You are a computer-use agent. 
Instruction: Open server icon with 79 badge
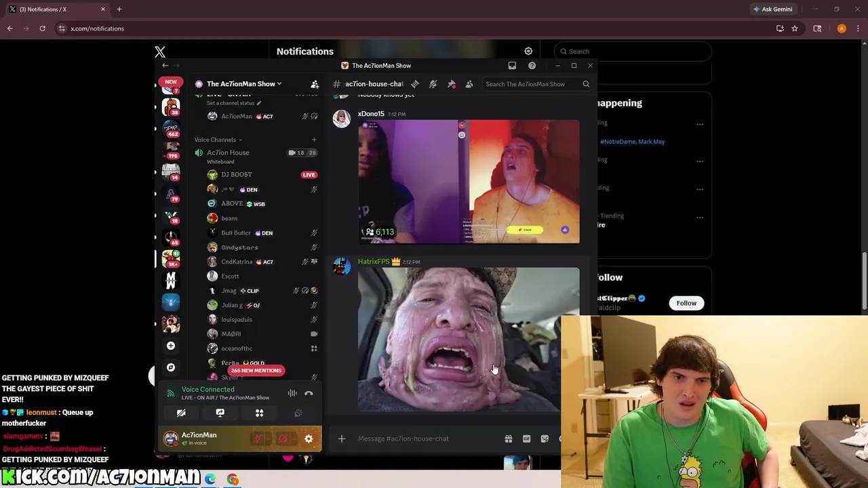(171, 193)
